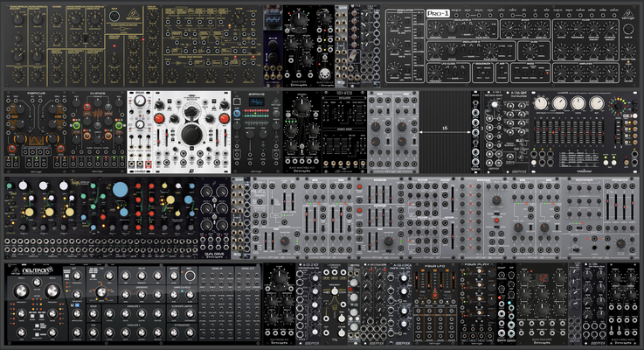Select the Doepfer A-121-2 VCF module
The image size is (644, 350).
pyautogui.click(x=309, y=303)
